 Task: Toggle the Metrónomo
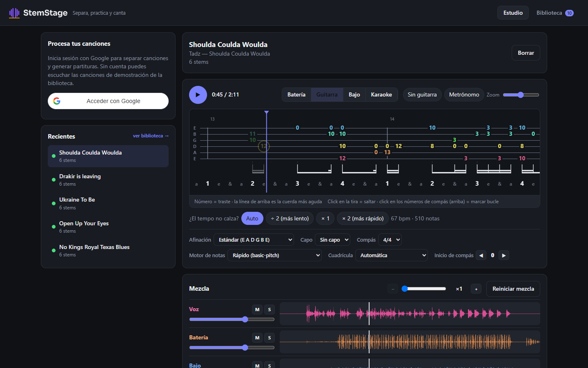(464, 95)
